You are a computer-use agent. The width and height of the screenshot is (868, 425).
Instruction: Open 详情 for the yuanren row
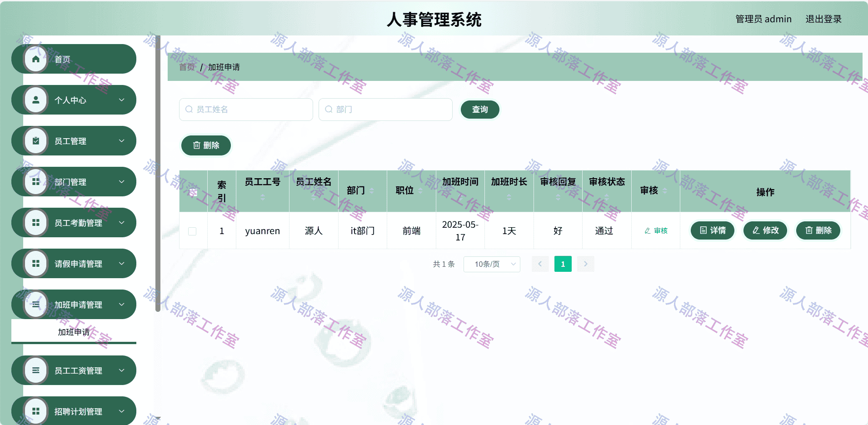(713, 230)
